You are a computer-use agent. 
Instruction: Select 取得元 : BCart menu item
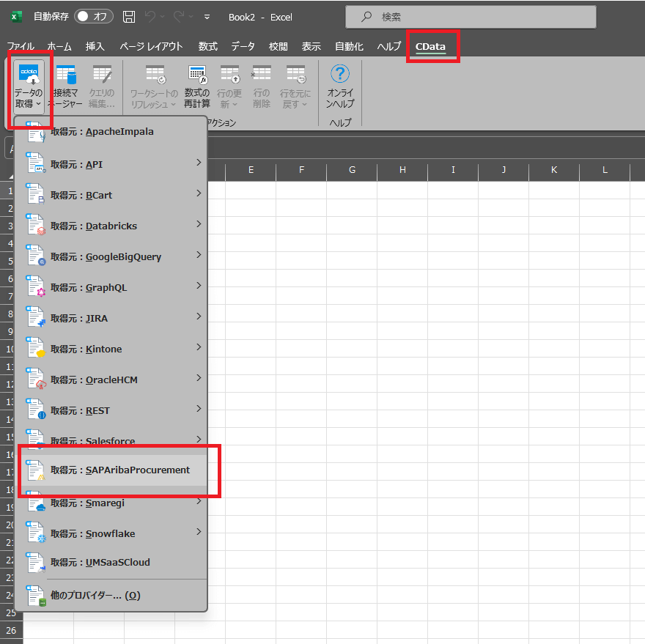coord(111,195)
